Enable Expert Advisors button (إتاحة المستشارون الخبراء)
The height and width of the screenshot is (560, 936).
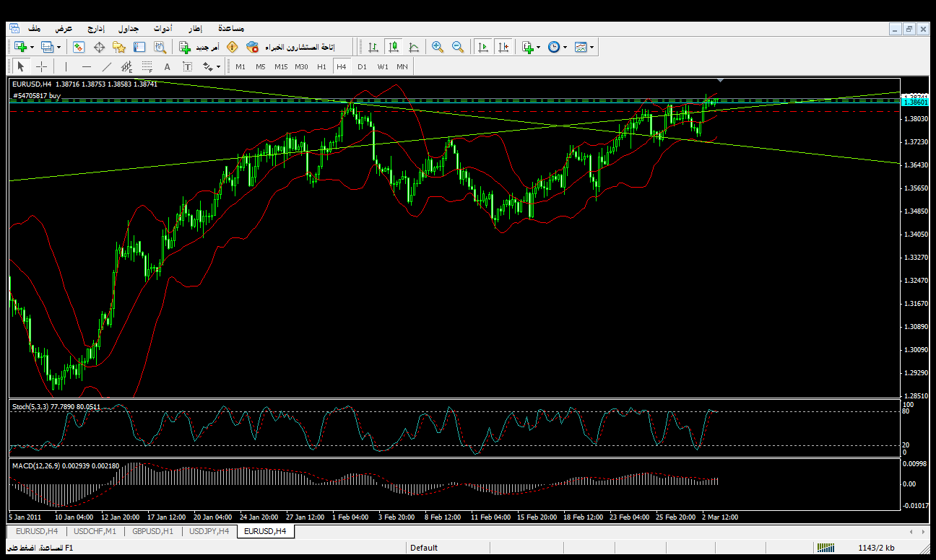click(290, 47)
